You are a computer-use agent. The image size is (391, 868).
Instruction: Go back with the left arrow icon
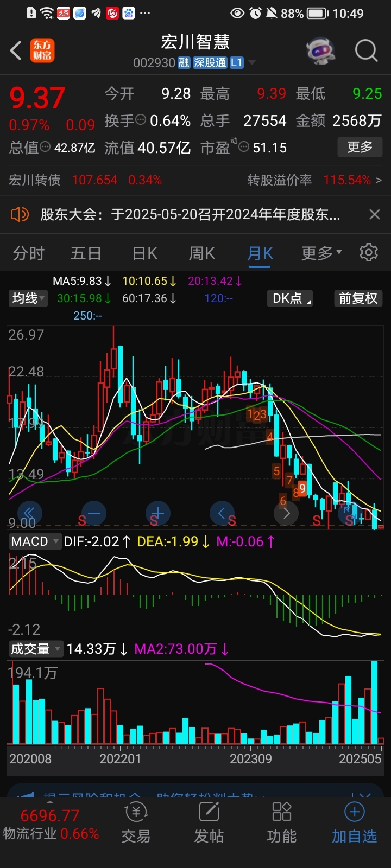click(16, 50)
